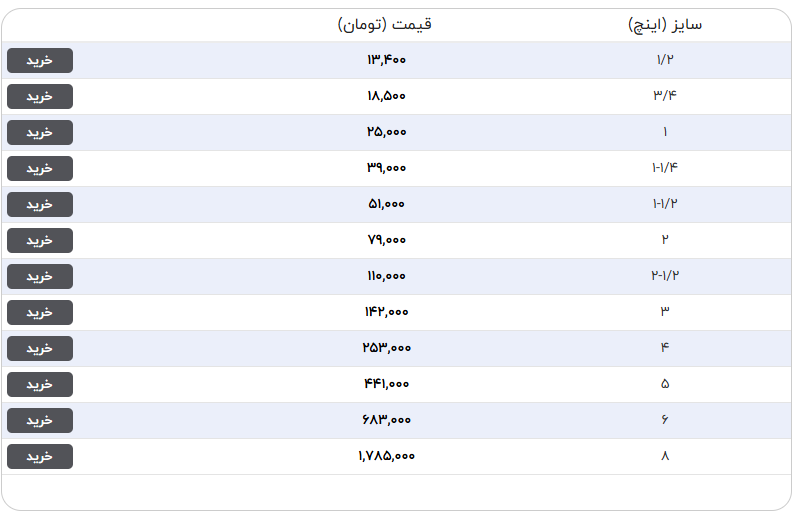Buy the 1 inch item priced ۲۵,۰۰۰
Viewport: 800px width, 511px height.
point(40,133)
